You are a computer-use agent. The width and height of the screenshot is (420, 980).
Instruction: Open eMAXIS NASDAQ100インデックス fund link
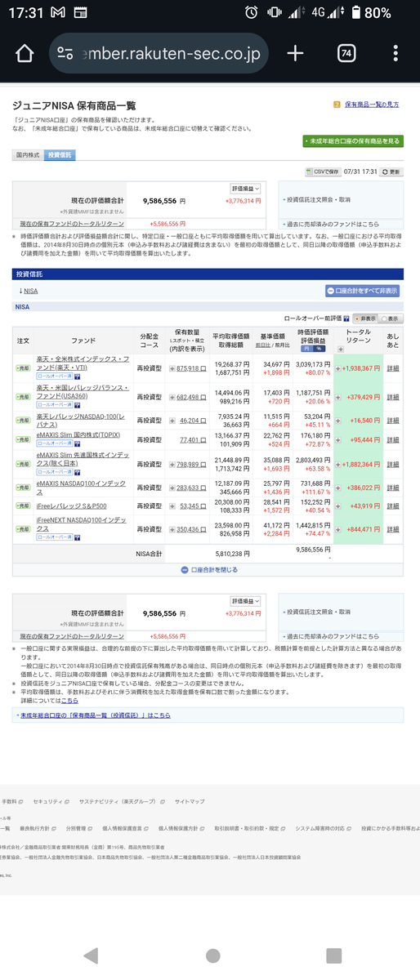click(81, 488)
